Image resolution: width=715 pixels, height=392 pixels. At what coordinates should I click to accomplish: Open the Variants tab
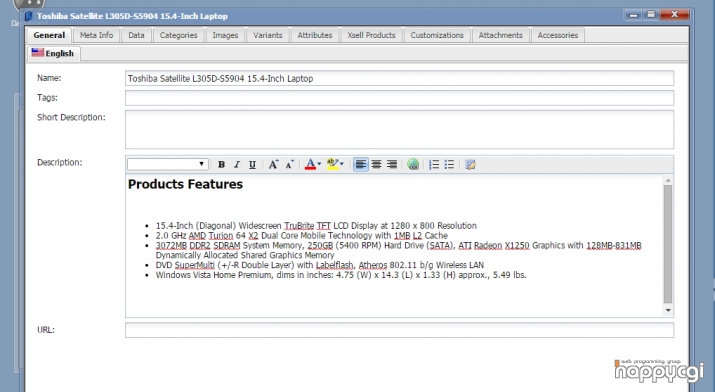(x=268, y=35)
